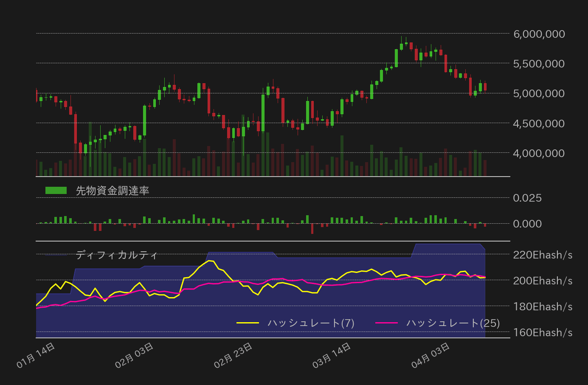
Task: Click the 220Ehash/s axis label
Action: point(542,255)
